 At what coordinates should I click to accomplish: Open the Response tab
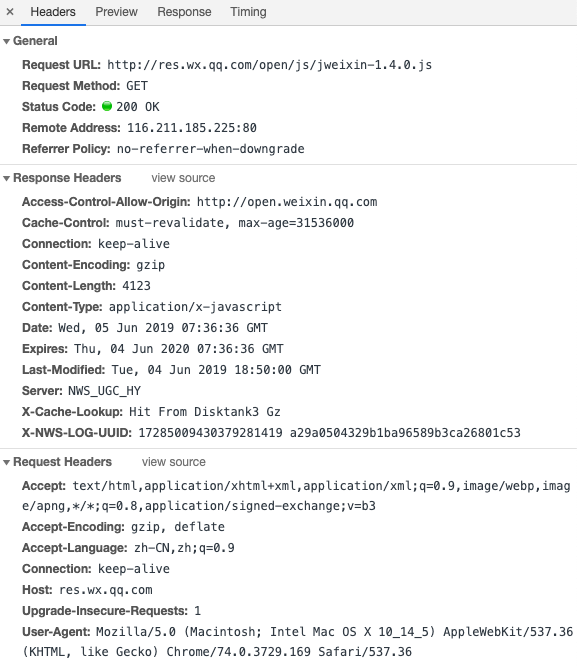[x=184, y=12]
